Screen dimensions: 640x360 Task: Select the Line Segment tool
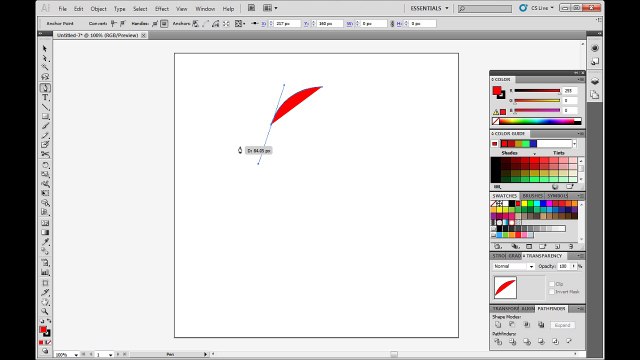[45, 107]
